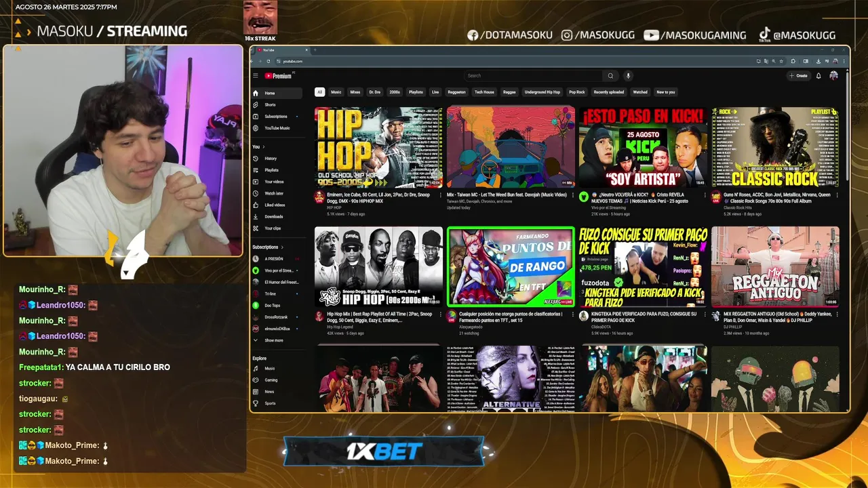Select the Dr. Dre filter chip
The width and height of the screenshot is (868, 488).
click(374, 92)
